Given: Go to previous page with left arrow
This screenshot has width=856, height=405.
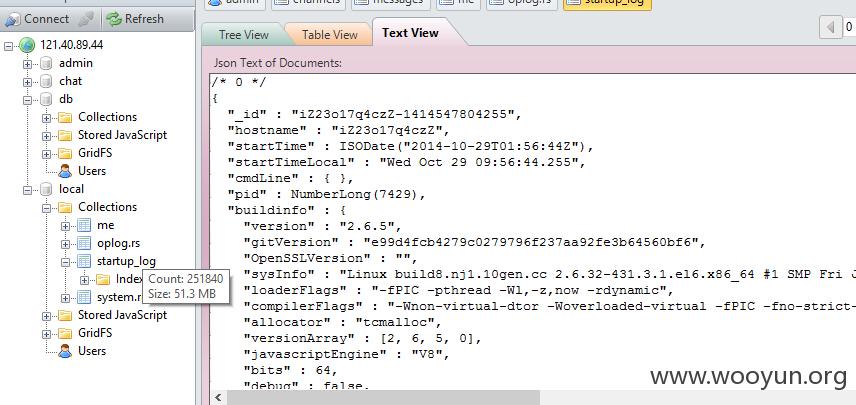Looking at the screenshot, I should [x=830, y=27].
